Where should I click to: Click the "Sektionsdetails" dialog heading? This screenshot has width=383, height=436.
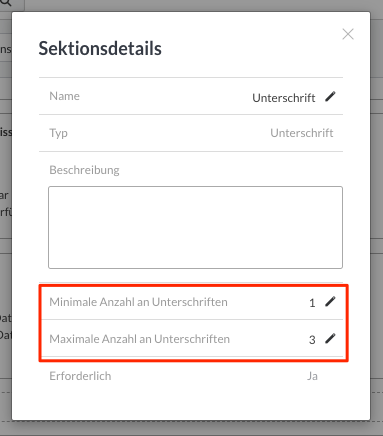click(x=100, y=48)
